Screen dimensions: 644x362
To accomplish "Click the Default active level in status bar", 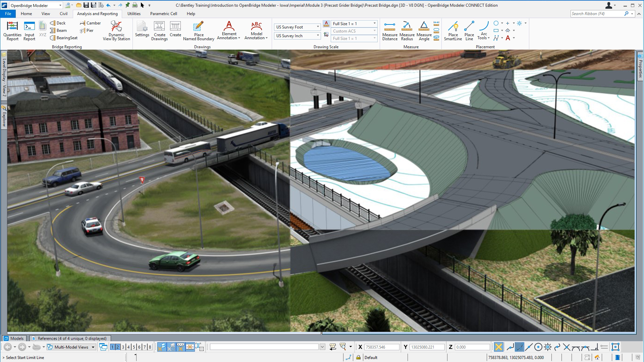I will click(x=371, y=357).
